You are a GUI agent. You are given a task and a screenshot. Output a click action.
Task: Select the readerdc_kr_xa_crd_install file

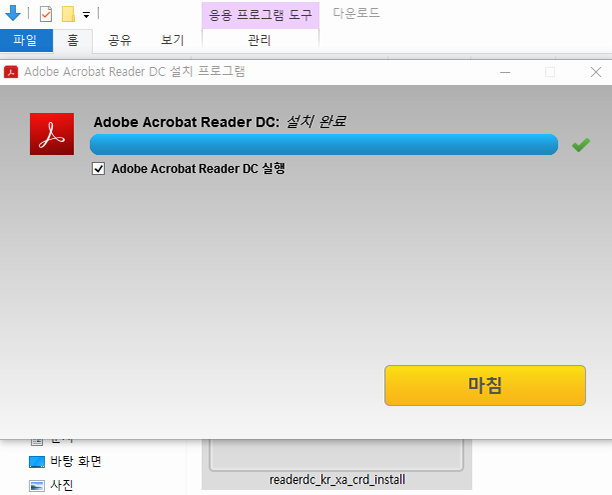coord(337,464)
